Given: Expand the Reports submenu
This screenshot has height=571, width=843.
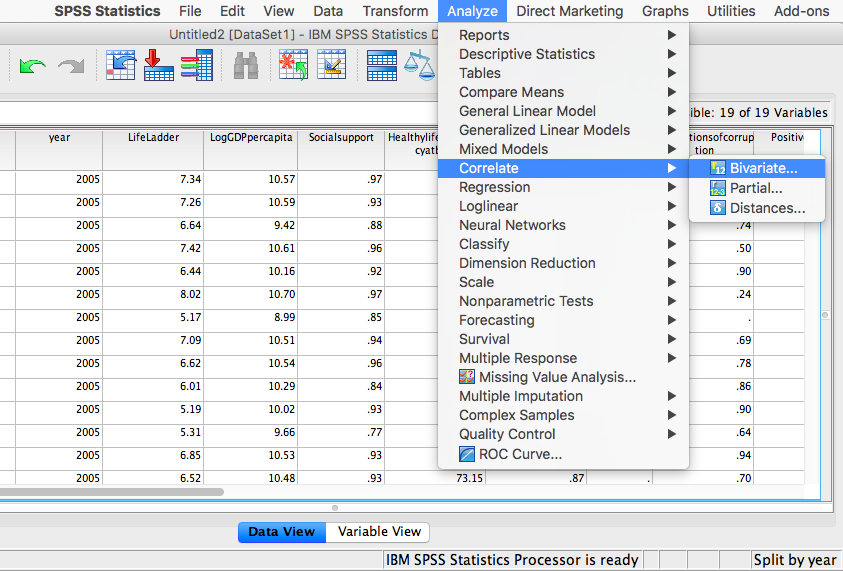Looking at the screenshot, I should click(563, 35).
